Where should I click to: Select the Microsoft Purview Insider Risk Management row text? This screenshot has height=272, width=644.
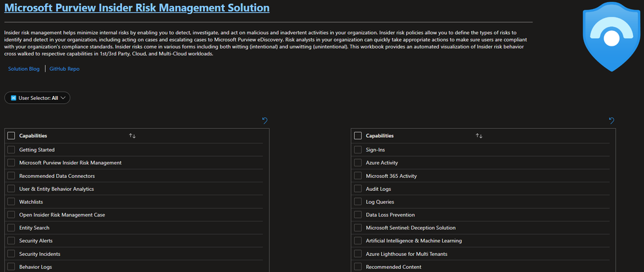tap(70, 162)
